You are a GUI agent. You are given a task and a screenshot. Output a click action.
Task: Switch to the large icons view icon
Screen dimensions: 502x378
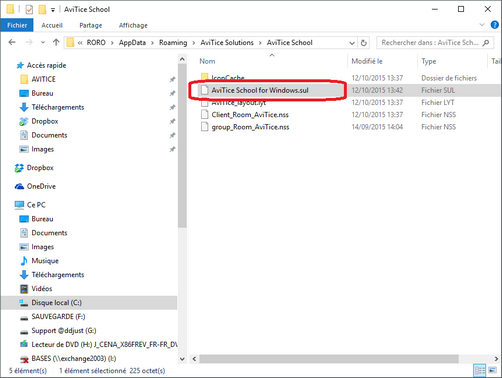(x=493, y=370)
